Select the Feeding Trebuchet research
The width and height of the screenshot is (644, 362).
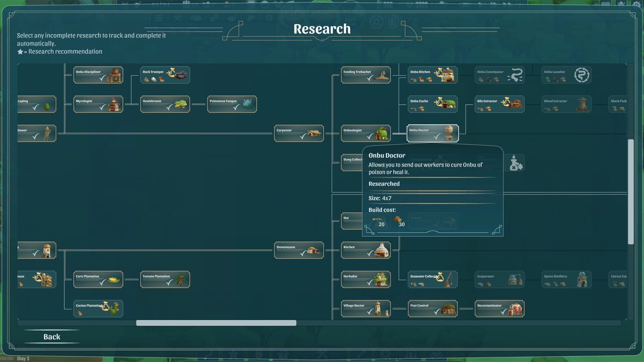[x=366, y=74]
